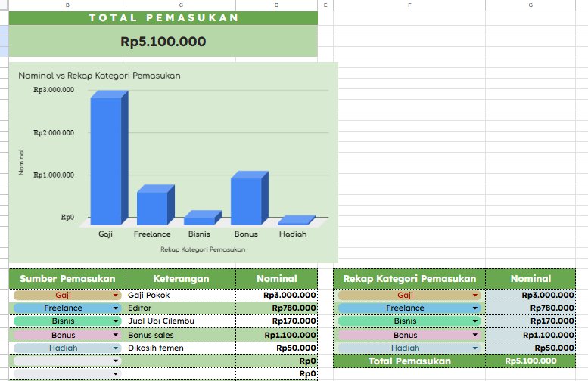Click the vertical Nominal axis title
The height and width of the screenshot is (381, 588).
(x=21, y=162)
